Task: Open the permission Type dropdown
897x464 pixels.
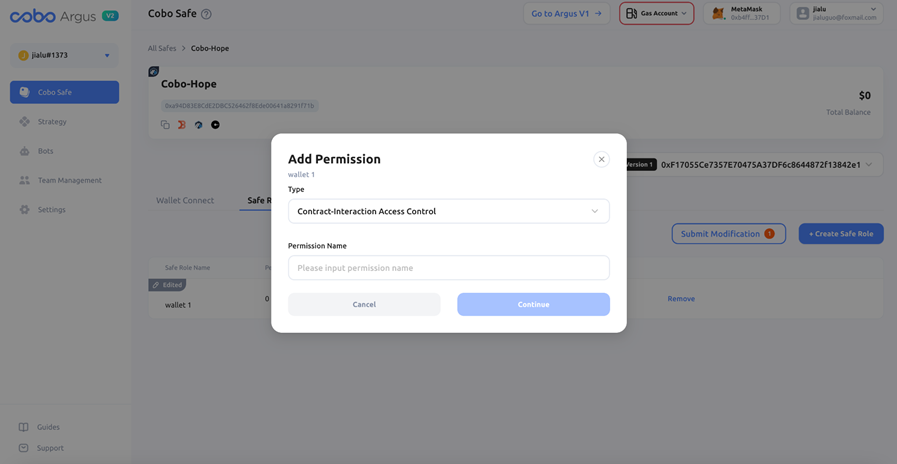Action: click(x=448, y=211)
